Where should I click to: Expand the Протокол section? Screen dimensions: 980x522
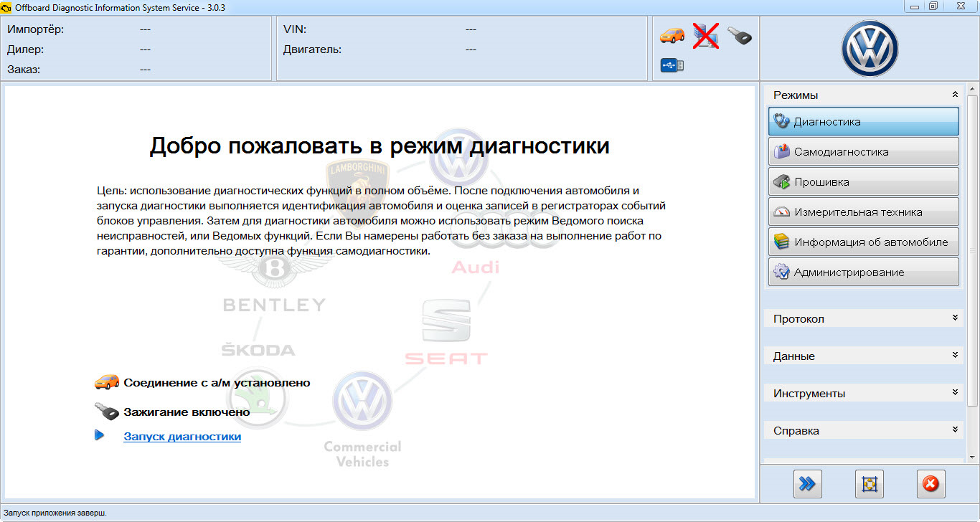click(x=955, y=318)
